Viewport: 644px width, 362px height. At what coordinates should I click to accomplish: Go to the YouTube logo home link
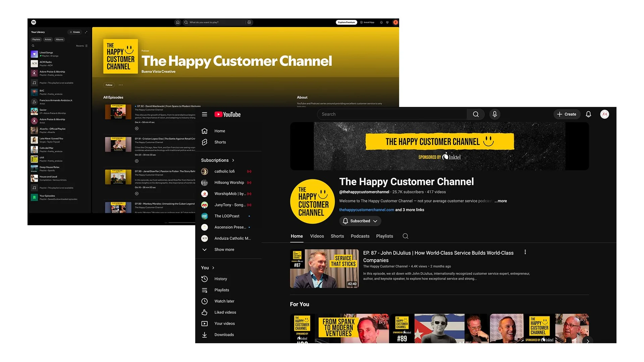coord(227,114)
